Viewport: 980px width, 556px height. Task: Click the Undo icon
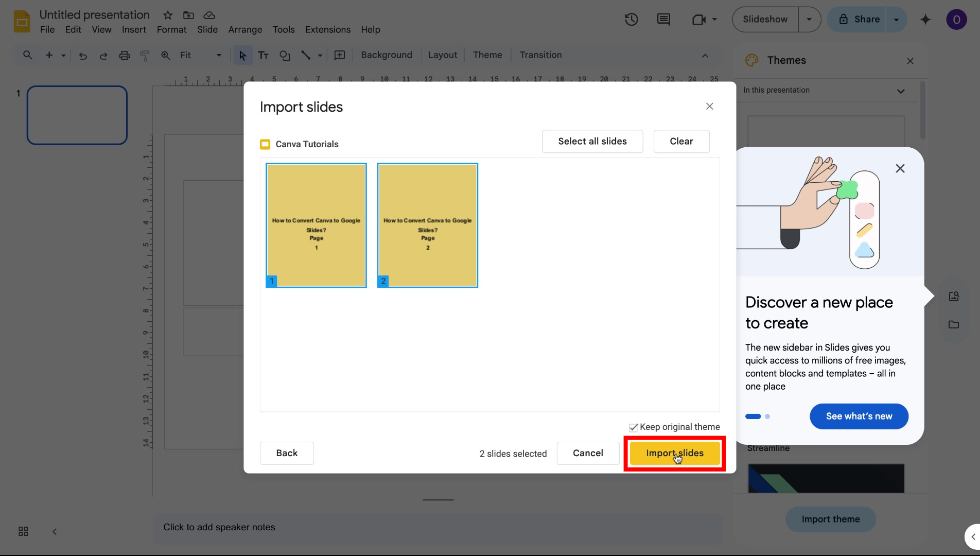point(82,55)
